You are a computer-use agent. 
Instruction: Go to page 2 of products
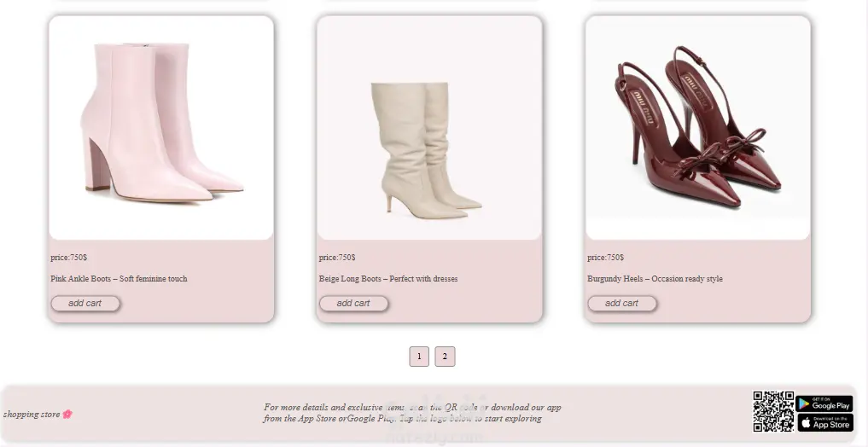click(x=445, y=357)
